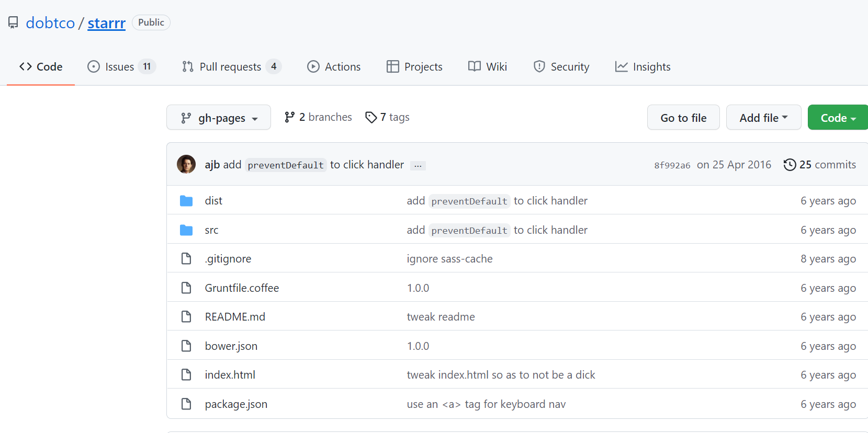The height and width of the screenshot is (433, 868).
Task: View the 7 tags link
Action: coord(387,117)
